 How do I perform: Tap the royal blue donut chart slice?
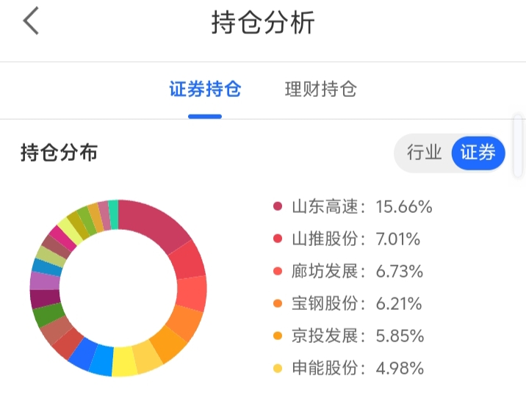83,354
